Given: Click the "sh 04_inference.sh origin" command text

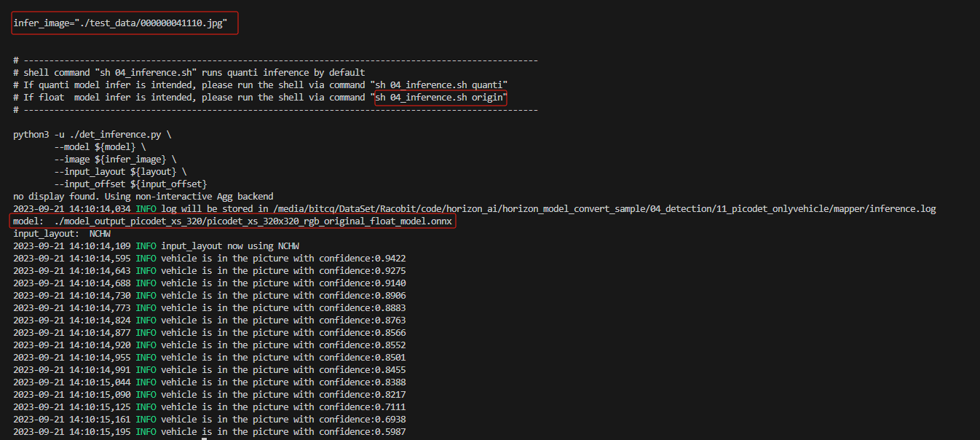Looking at the screenshot, I should (440, 98).
